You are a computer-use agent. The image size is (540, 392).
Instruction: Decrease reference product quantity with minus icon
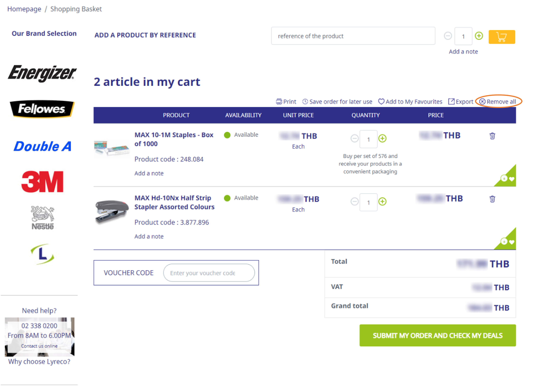(x=448, y=36)
